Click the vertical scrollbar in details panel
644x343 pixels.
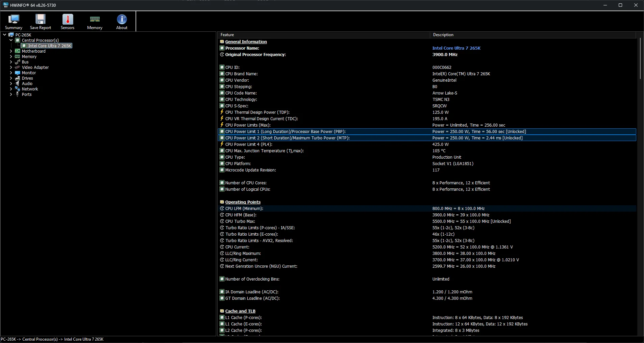point(640,58)
